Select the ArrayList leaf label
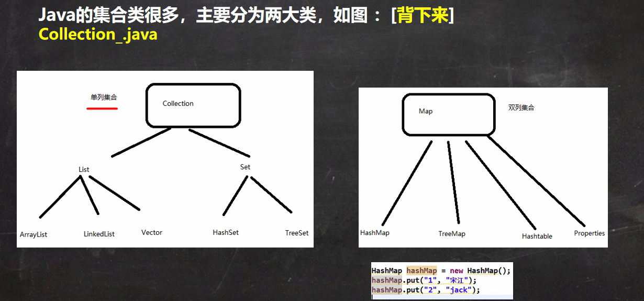The width and height of the screenshot is (644, 301). coord(34,234)
